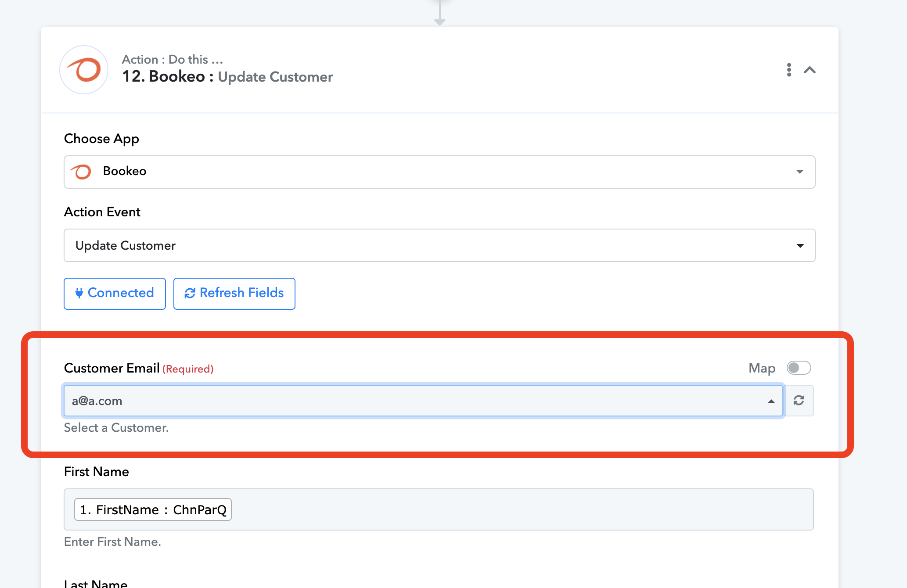
Task: Click the '12. Bookeo : Update Customer' title
Action: click(x=227, y=77)
